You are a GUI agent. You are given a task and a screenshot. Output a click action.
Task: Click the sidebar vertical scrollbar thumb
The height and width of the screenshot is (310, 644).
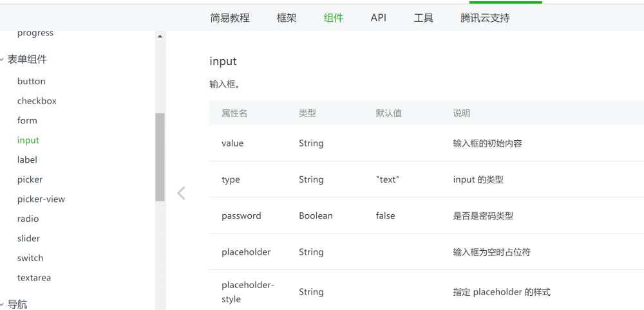click(160, 157)
